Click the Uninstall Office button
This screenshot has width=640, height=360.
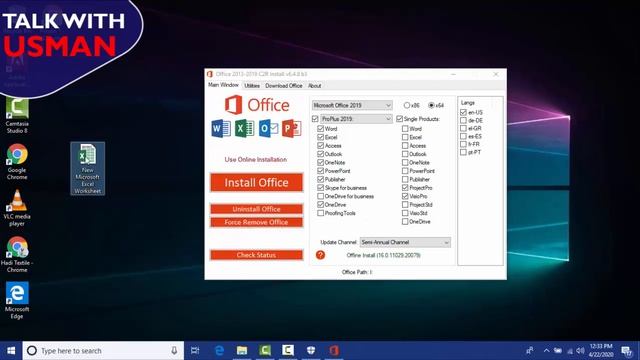point(257,209)
